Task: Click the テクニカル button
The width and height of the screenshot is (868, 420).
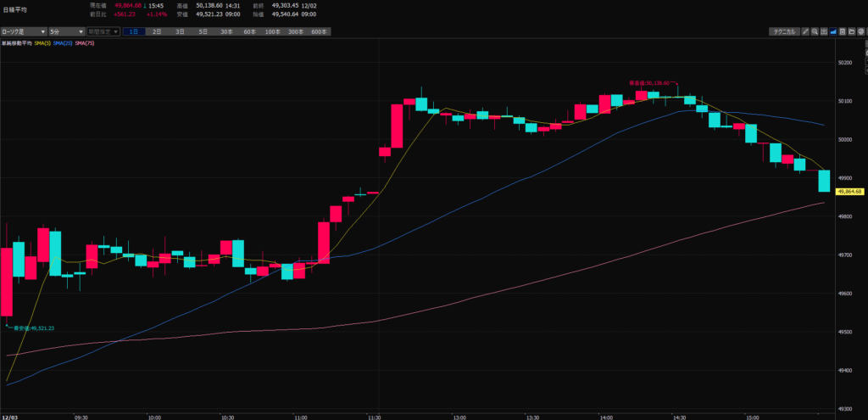Action: [783, 31]
